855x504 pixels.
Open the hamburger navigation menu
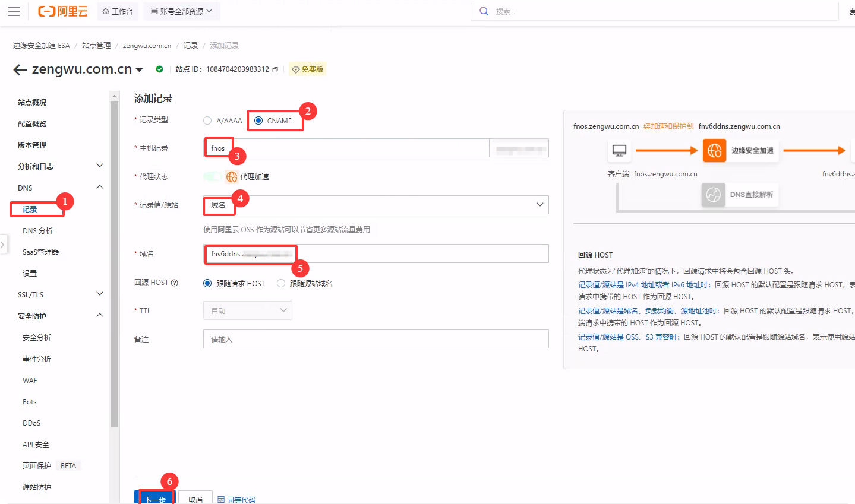click(13, 11)
